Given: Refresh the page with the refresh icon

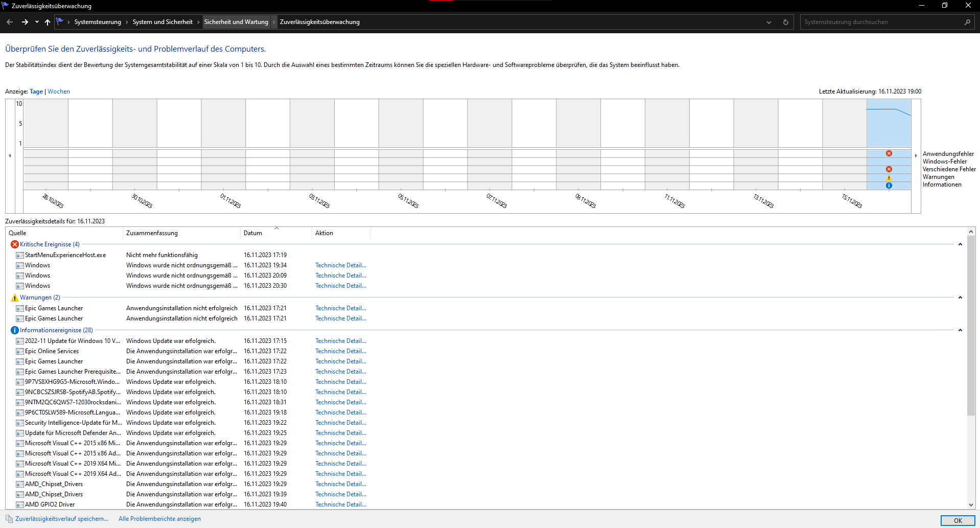Looking at the screenshot, I should coord(785,21).
